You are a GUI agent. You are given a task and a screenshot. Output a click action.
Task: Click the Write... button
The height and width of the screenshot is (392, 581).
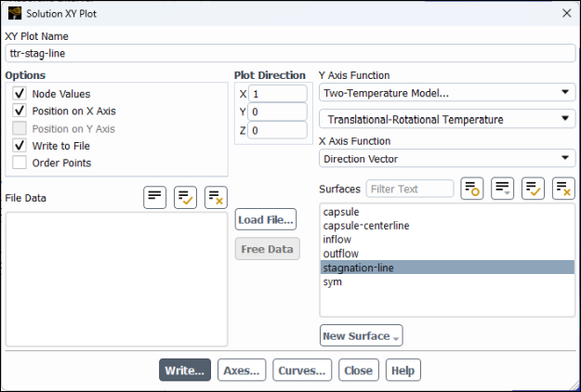point(185,370)
